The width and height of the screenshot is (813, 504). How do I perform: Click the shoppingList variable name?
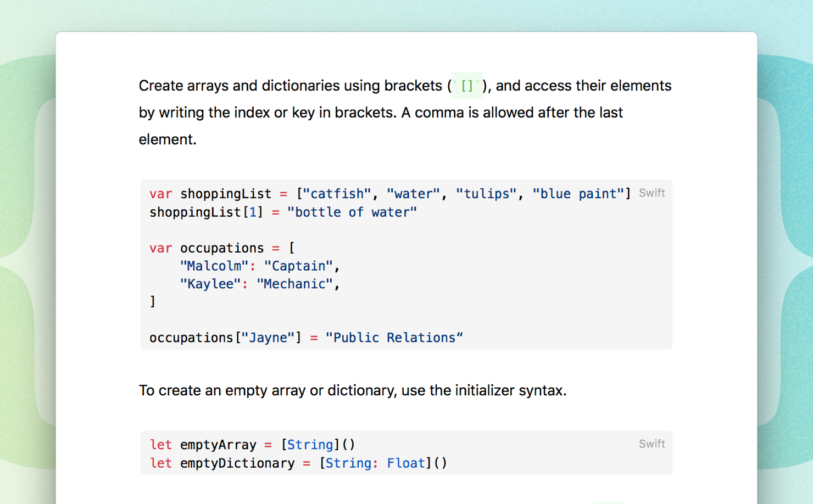(x=225, y=194)
